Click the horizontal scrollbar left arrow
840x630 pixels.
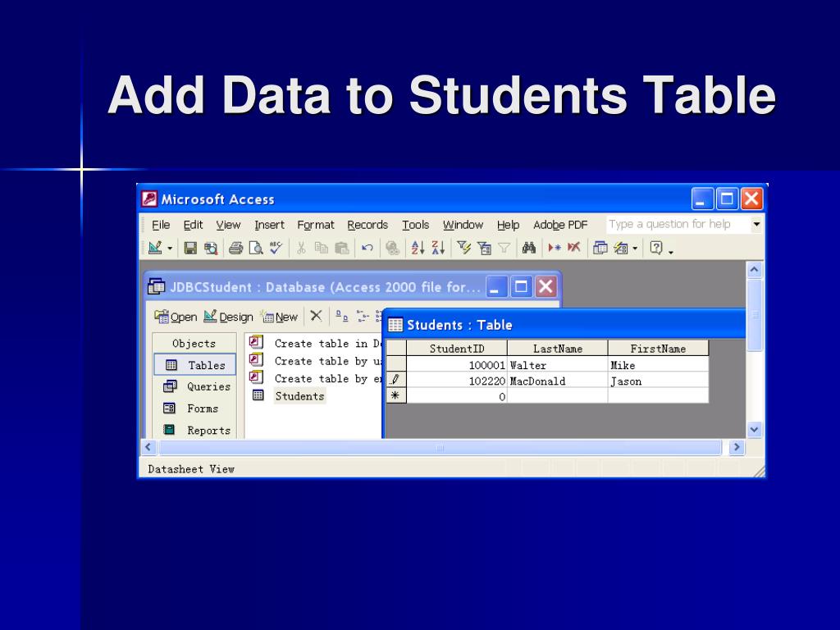click(148, 447)
